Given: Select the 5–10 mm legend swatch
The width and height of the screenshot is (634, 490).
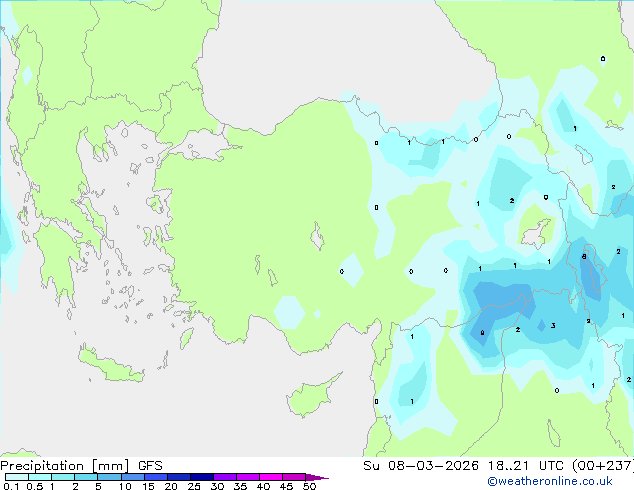Looking at the screenshot, I should pyautogui.click(x=109, y=477).
